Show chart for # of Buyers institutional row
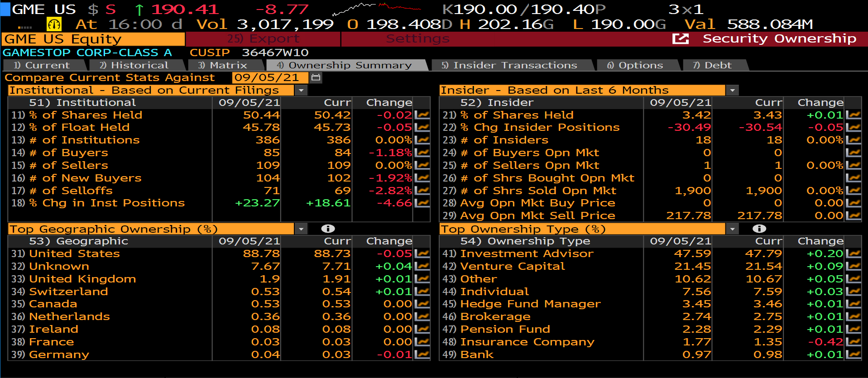Viewport: 868px width, 378px height. coord(422,153)
